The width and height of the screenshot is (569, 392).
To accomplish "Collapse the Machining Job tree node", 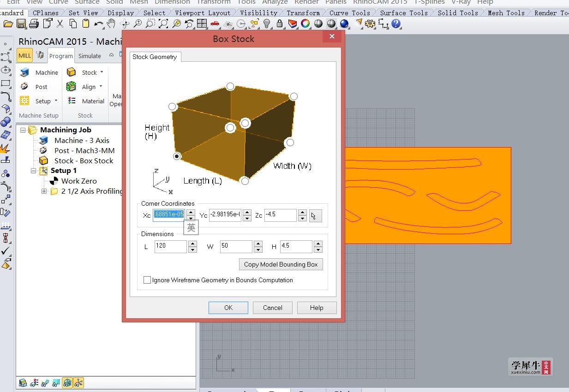I will tap(23, 130).
